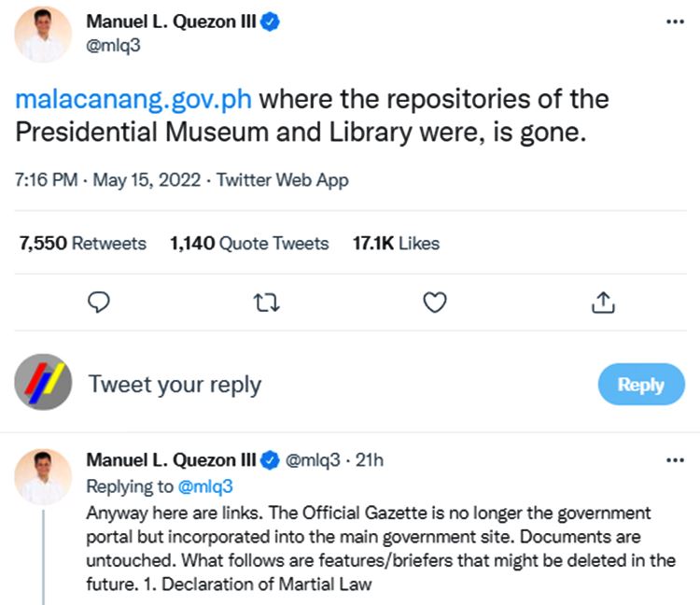View the 7,550 Retweets list

[x=83, y=244]
